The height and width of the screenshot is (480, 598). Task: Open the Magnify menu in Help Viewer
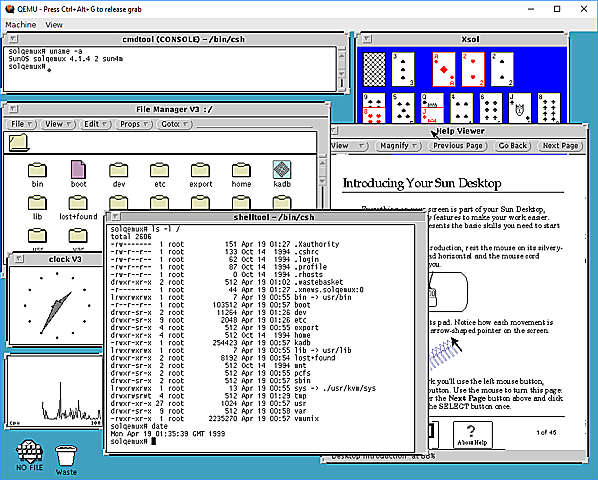coord(398,146)
